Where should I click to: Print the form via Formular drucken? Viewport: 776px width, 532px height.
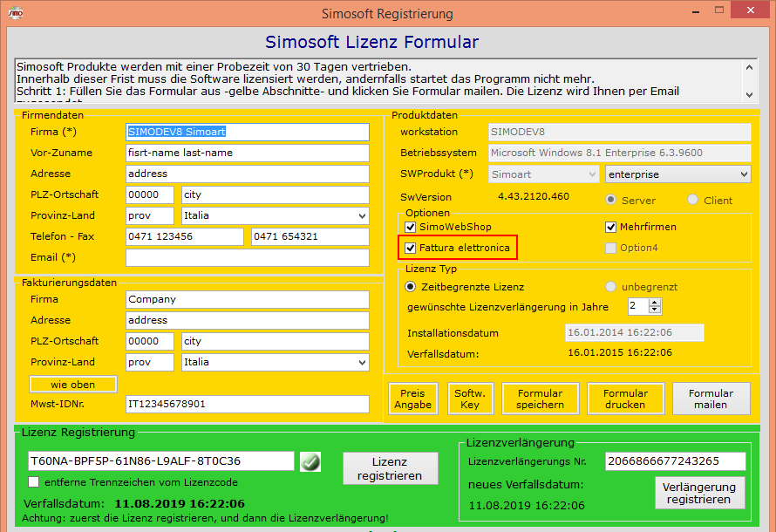(x=625, y=399)
